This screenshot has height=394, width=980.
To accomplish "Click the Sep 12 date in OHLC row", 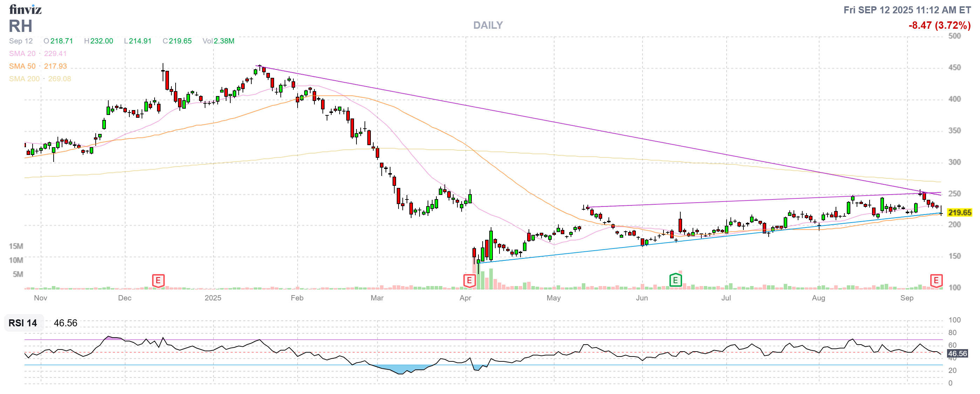I will (21, 41).
